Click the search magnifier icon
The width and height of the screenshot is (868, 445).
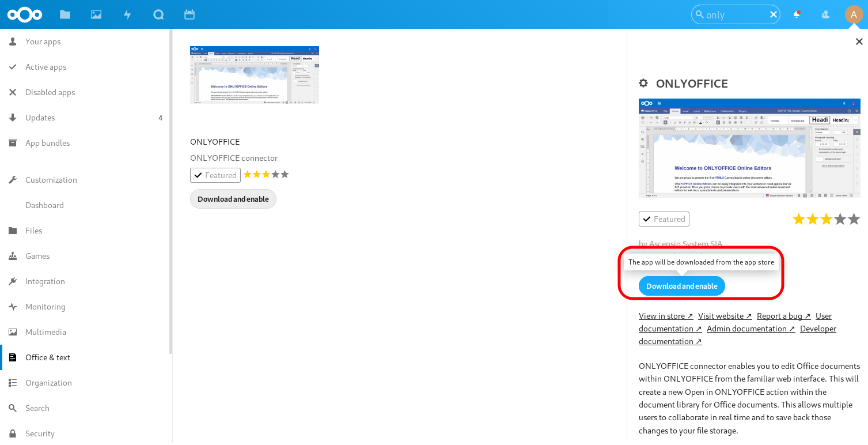(699, 14)
